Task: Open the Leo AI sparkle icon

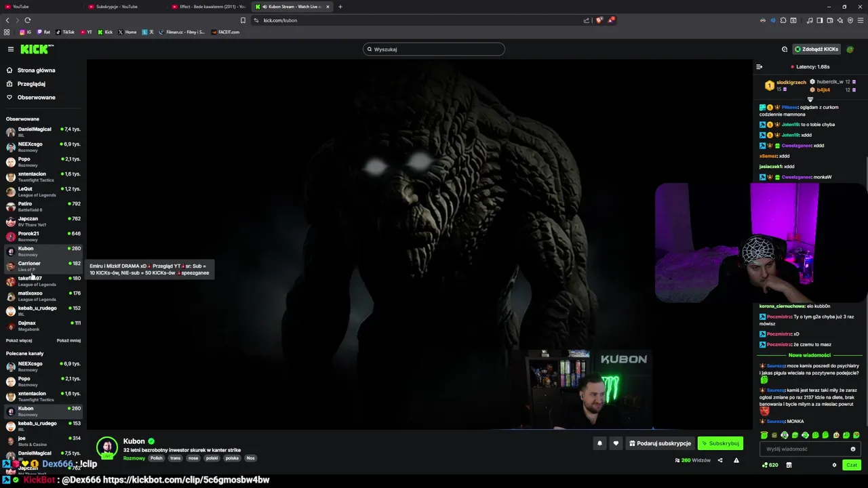Action: pos(840,20)
